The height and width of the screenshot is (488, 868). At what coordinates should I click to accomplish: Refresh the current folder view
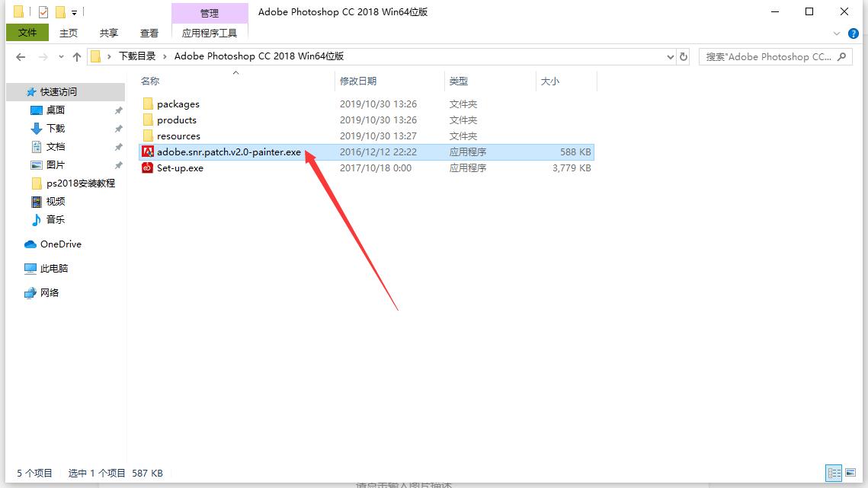pyautogui.click(x=682, y=56)
